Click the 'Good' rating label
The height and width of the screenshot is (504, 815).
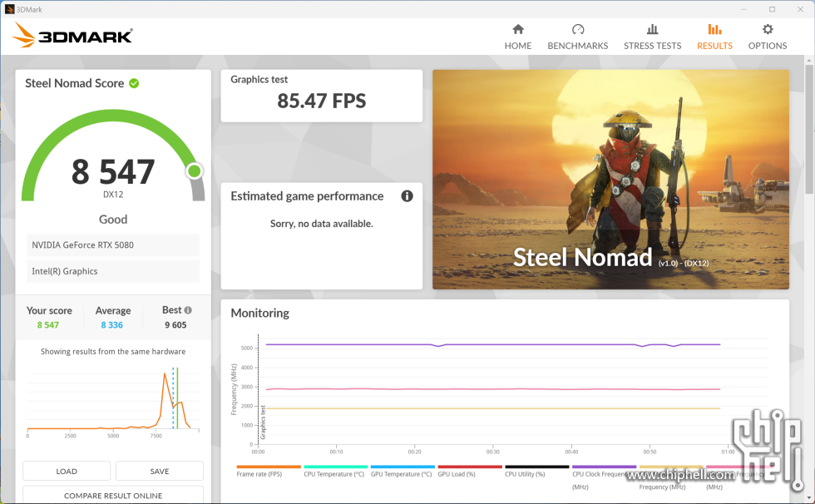coord(113,220)
